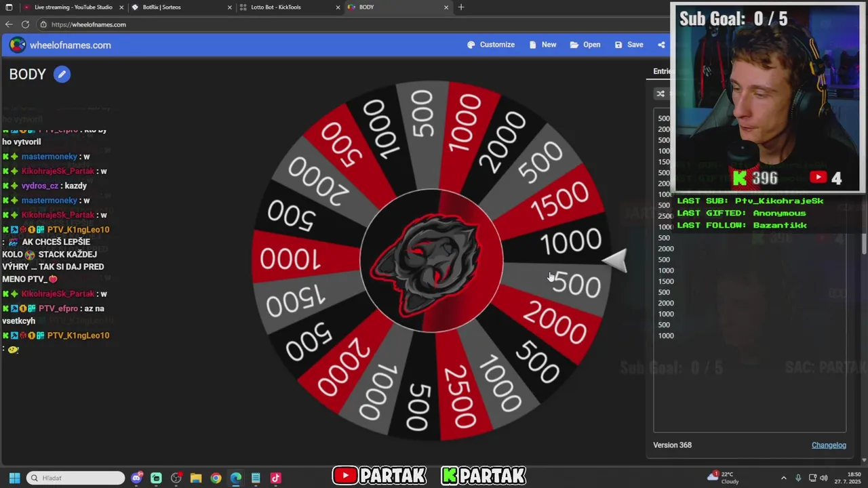
Task: Open Discord from the taskbar
Action: tap(137, 478)
